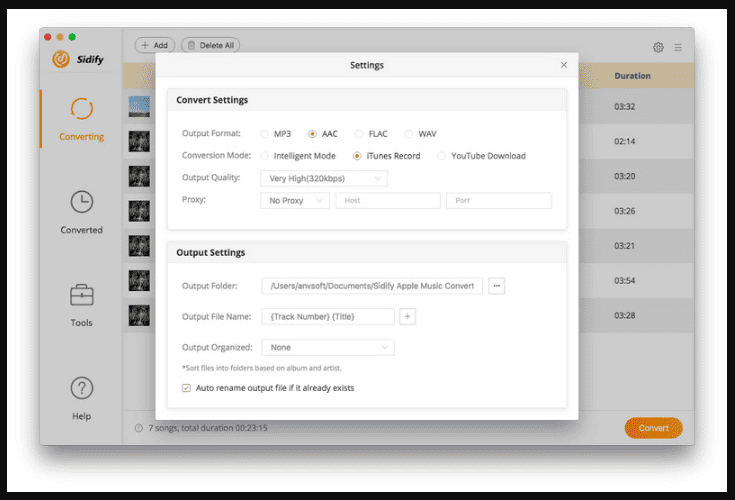Screen dimensions: 735x500
Task: Click the Add button
Action: (155, 45)
